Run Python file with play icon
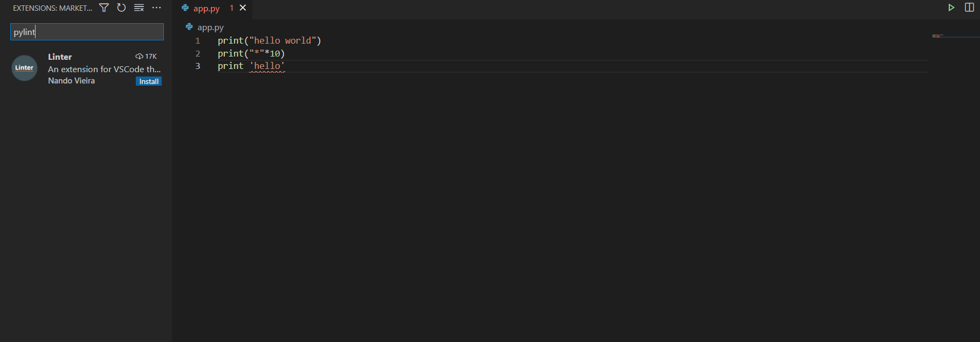The width and height of the screenshot is (980, 342). coord(951,8)
